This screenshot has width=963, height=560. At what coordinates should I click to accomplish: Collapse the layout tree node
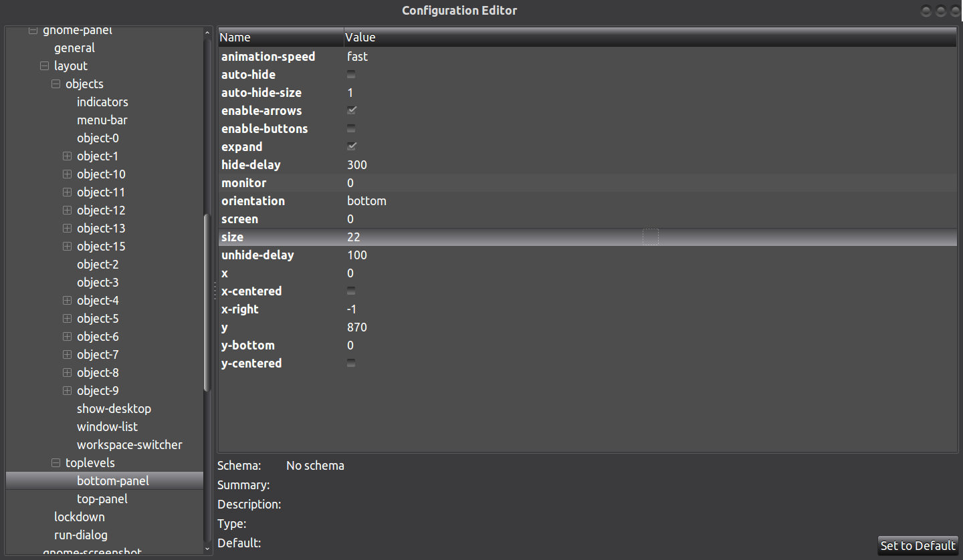44,66
